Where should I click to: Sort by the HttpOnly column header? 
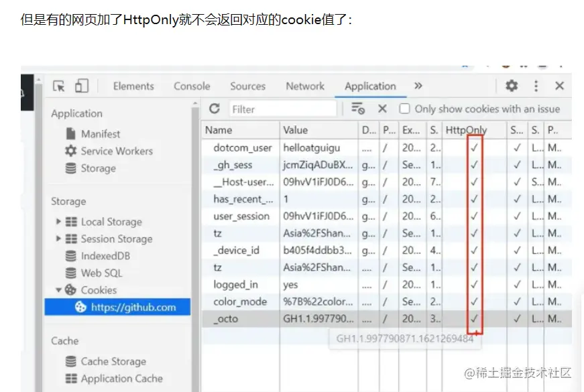click(x=475, y=130)
